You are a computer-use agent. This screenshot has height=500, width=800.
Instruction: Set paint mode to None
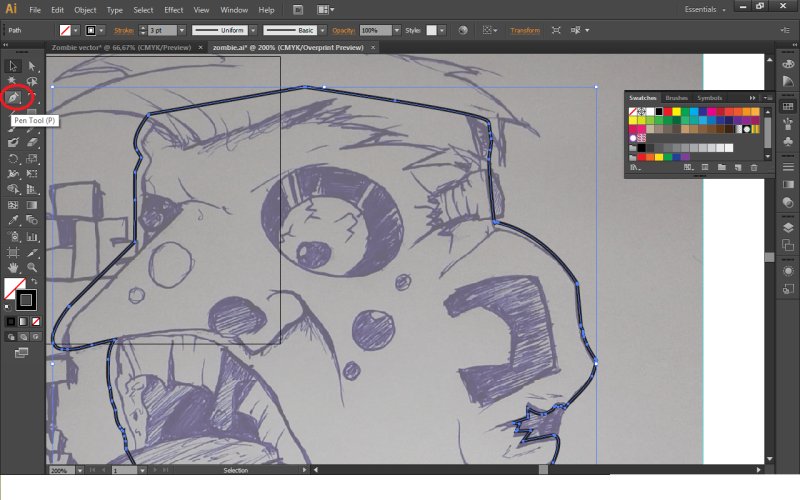click(x=35, y=321)
